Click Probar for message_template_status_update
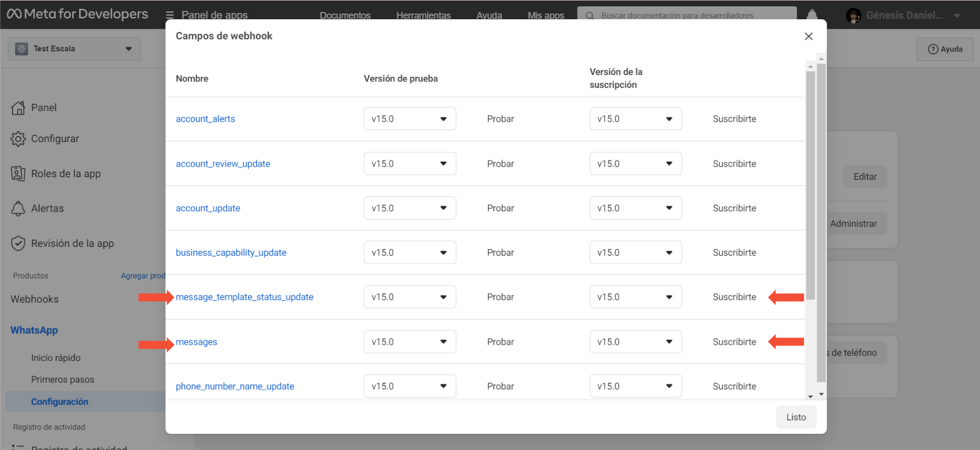The height and width of the screenshot is (450, 980). [500, 297]
